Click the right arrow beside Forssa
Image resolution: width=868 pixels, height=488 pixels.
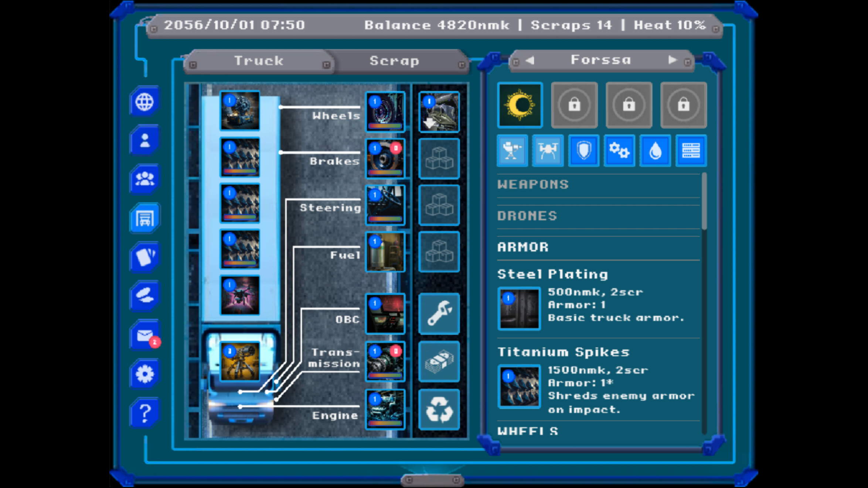coord(672,60)
